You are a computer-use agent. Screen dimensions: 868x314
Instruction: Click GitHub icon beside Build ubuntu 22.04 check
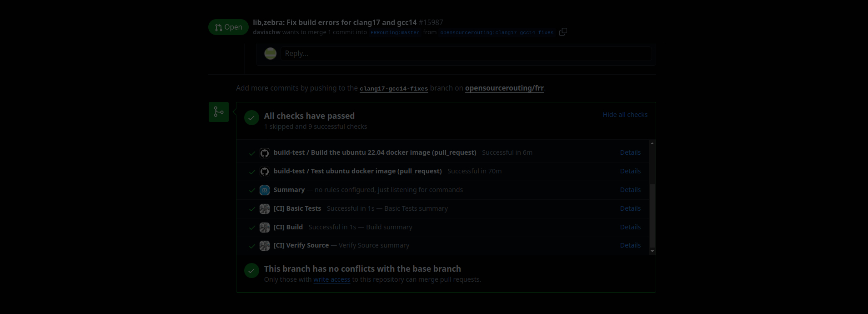point(265,153)
